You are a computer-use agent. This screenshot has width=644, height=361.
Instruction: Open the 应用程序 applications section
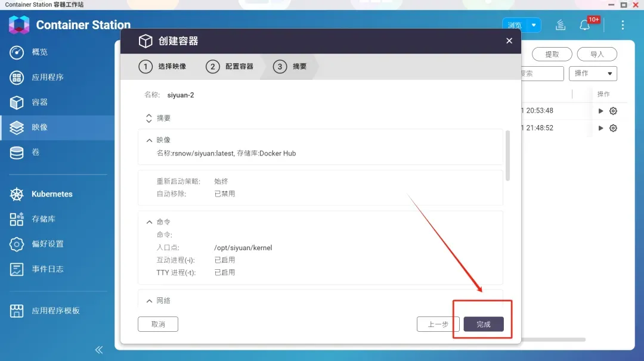click(x=47, y=77)
